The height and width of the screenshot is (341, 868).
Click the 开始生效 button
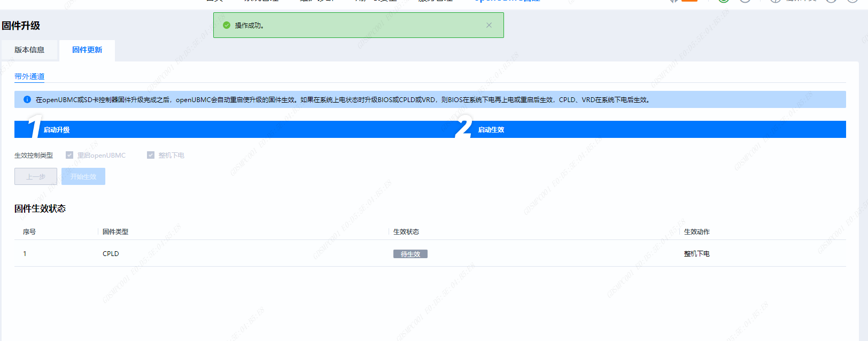point(83,176)
